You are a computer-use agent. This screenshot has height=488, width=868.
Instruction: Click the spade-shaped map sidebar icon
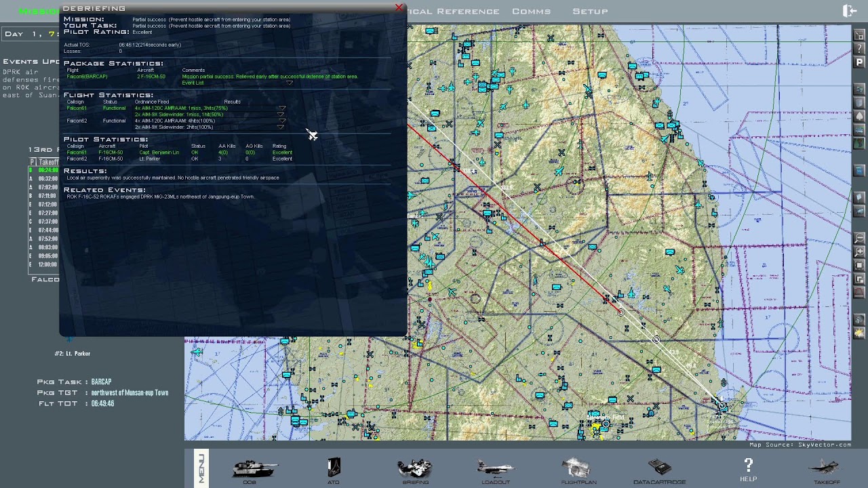(x=859, y=116)
